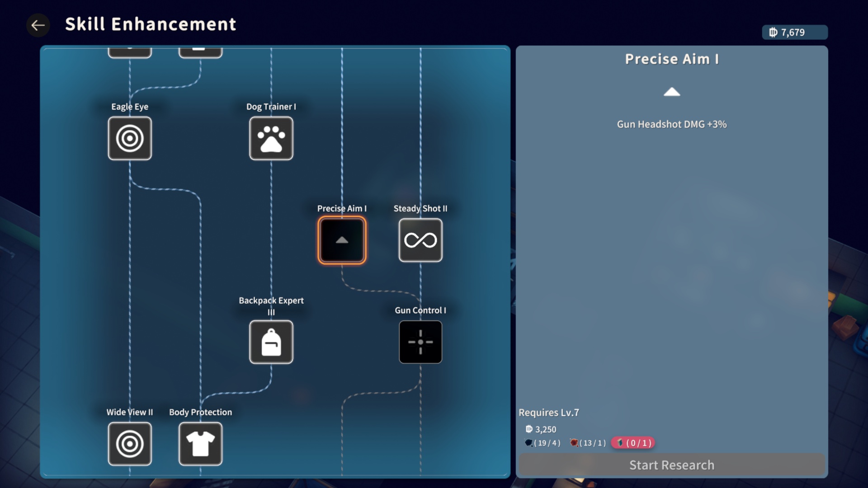Viewport: 868px width, 488px height.
Task: Go back using the arrow button
Action: click(x=38, y=25)
